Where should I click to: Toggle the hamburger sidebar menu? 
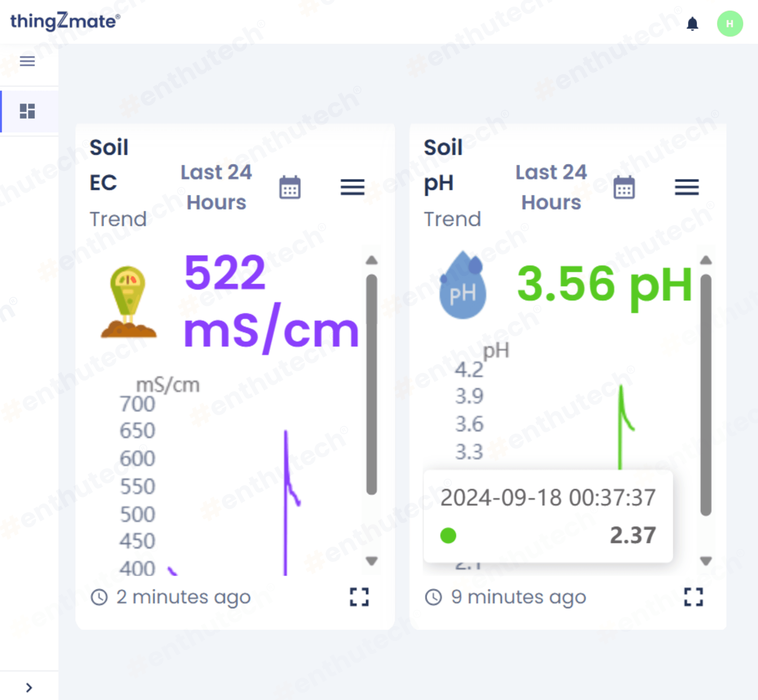coord(27,61)
